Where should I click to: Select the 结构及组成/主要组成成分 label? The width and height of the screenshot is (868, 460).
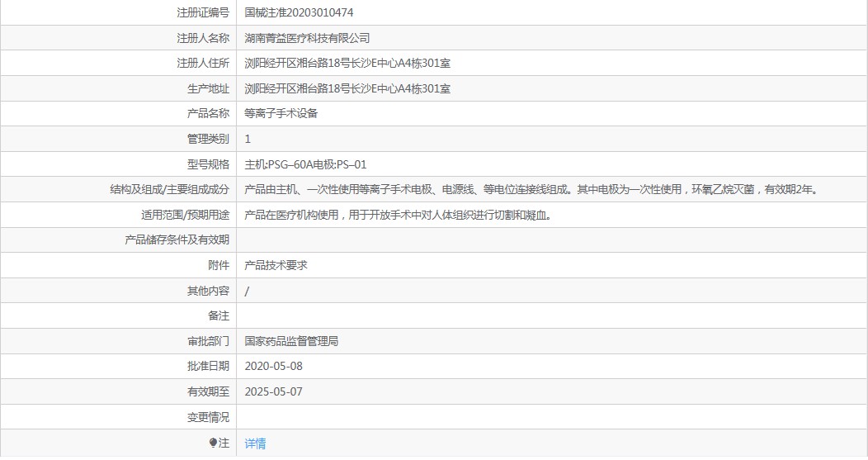[169, 190]
